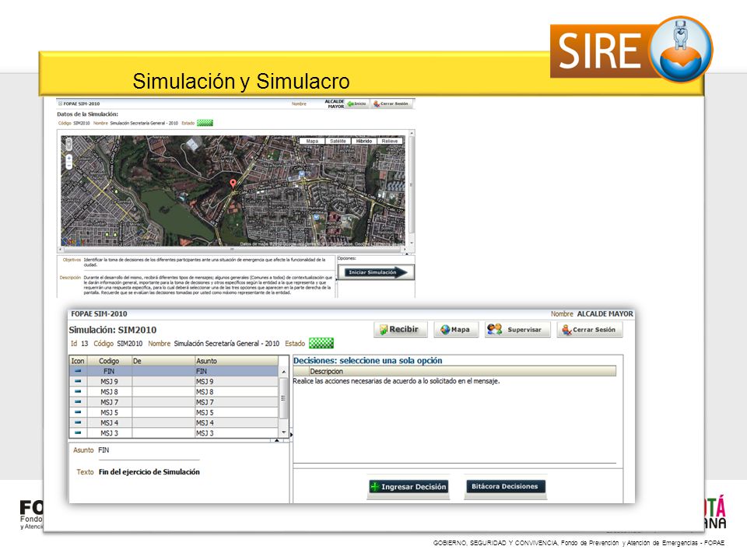Select the MSJ 3 message row

click(x=174, y=433)
